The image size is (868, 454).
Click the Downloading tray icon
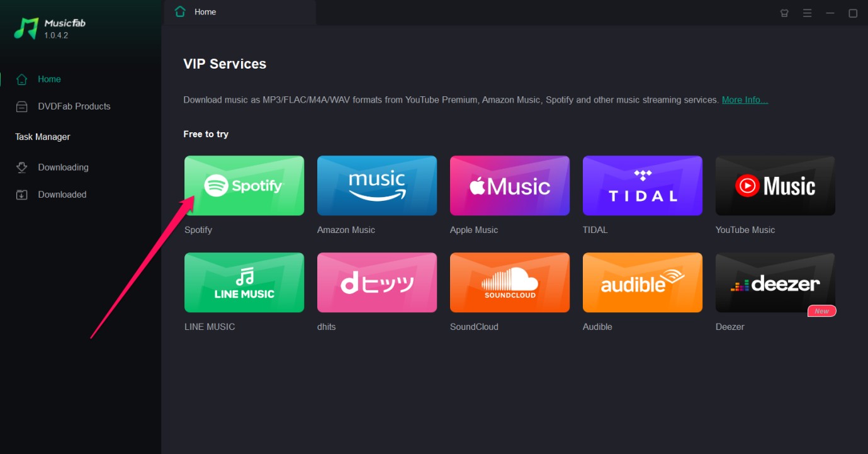pyautogui.click(x=22, y=167)
